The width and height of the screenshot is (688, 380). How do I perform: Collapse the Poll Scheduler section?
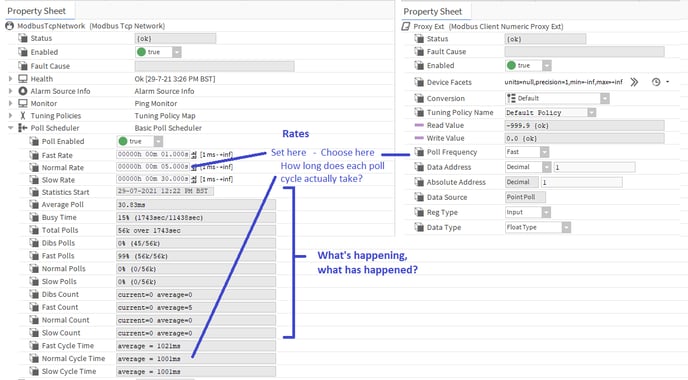(11, 128)
